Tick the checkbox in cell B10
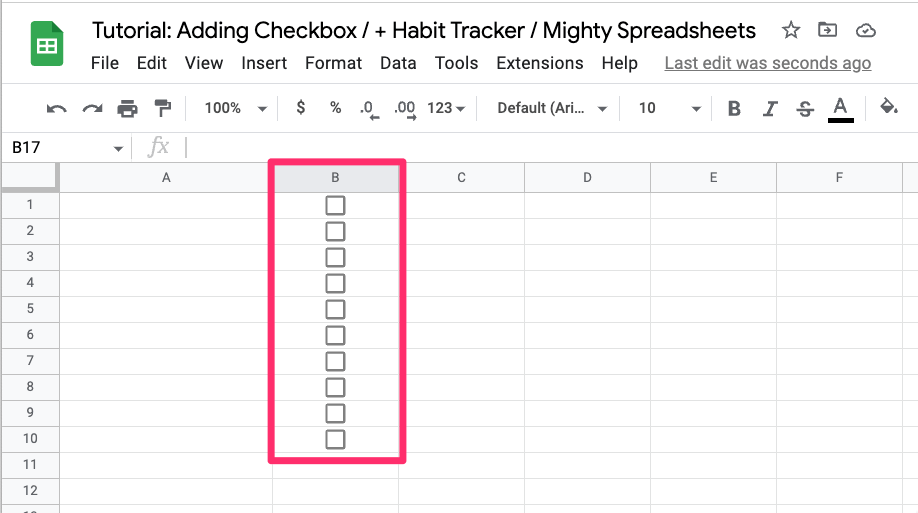Image resolution: width=918 pixels, height=513 pixels. pyautogui.click(x=335, y=439)
